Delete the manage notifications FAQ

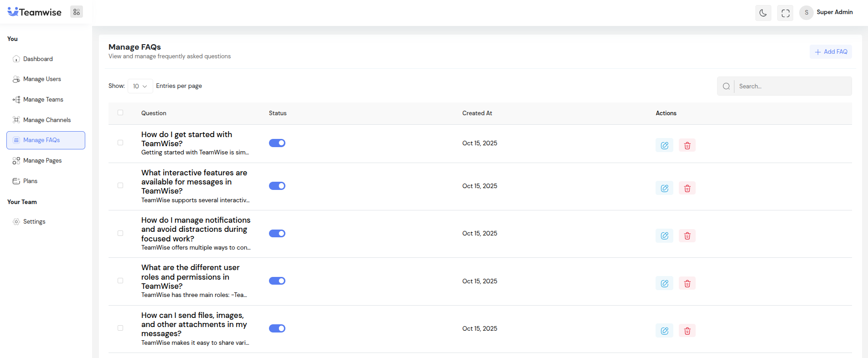coord(687,236)
